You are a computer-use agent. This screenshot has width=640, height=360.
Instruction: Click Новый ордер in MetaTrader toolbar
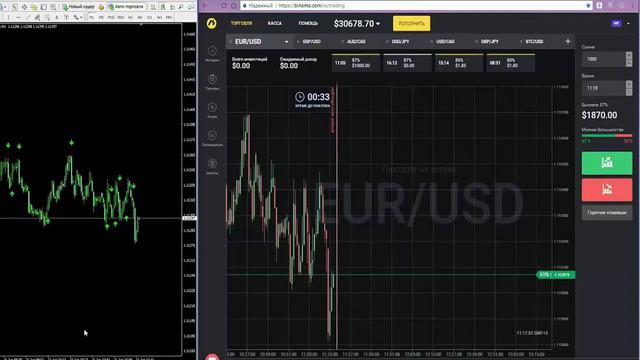[x=79, y=7]
